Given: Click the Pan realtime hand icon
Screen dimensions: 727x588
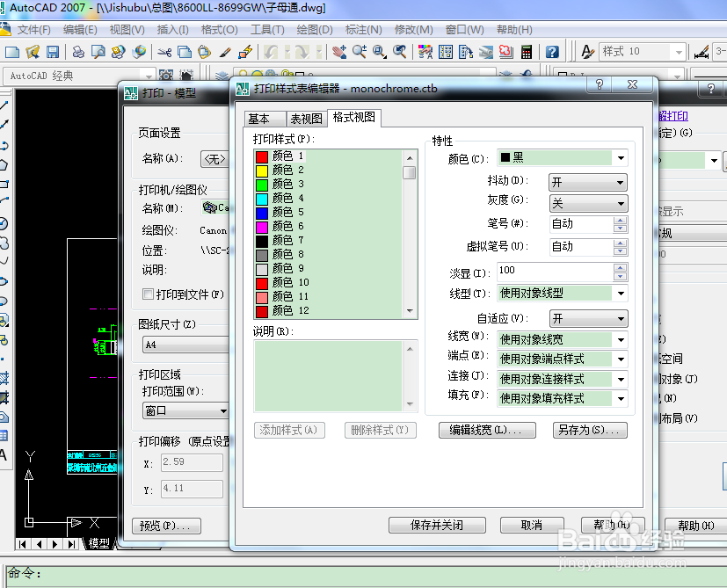Looking at the screenshot, I should (x=339, y=52).
